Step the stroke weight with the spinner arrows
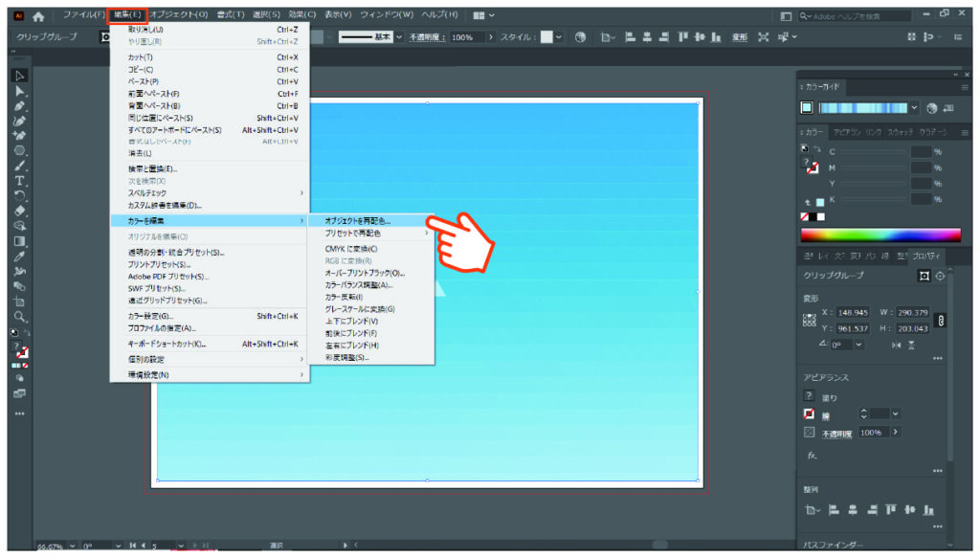The height and width of the screenshot is (558, 980). click(x=864, y=413)
